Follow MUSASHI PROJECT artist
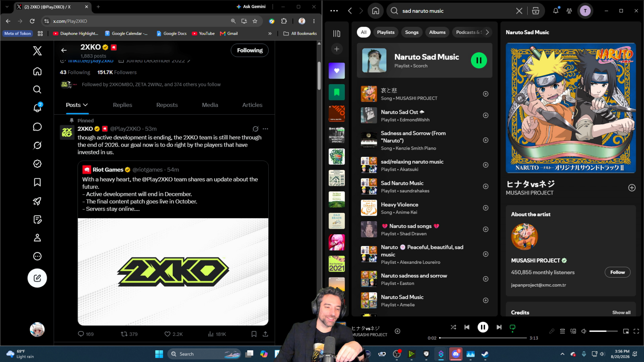This screenshot has height=362, width=644. (617, 272)
